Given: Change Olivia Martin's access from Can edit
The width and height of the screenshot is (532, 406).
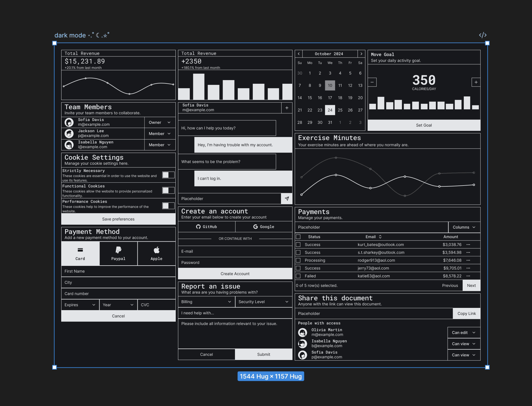Looking at the screenshot, I should click(x=463, y=333).
